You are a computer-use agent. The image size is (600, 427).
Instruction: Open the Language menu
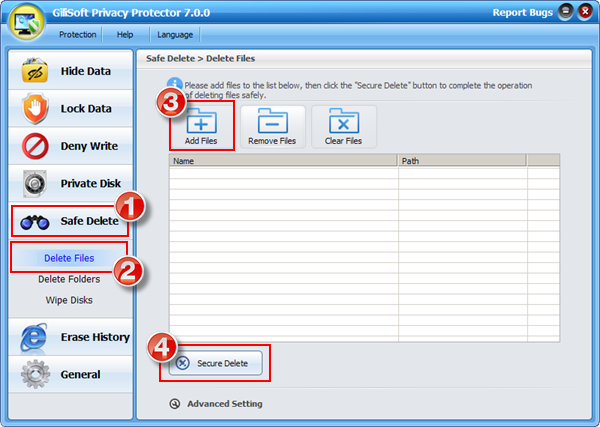click(175, 34)
